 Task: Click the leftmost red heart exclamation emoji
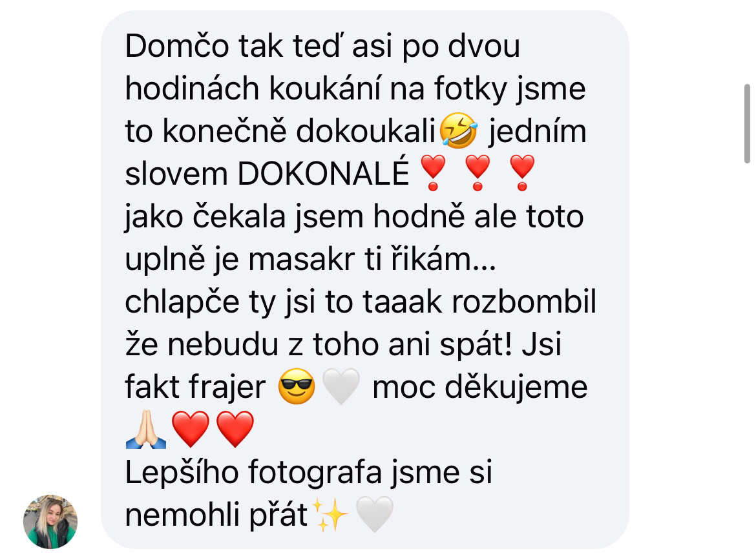pyautogui.click(x=433, y=173)
